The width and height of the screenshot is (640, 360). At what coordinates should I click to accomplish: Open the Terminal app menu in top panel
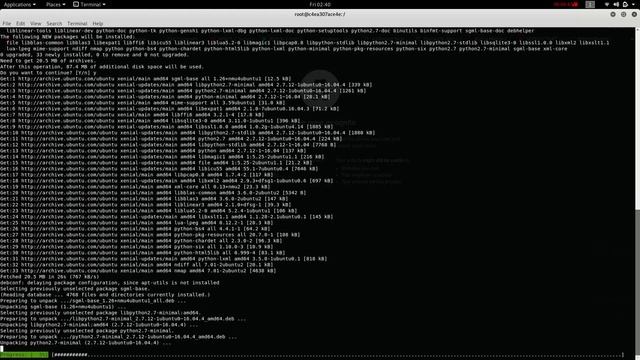tap(89, 4)
